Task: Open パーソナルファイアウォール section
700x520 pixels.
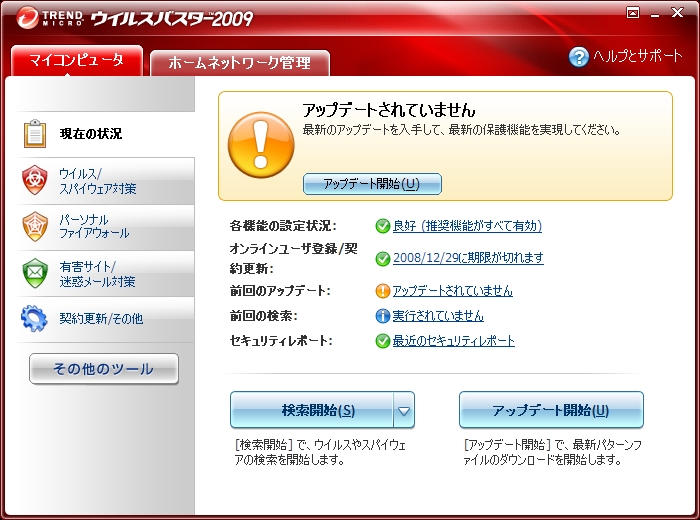Action: [105, 227]
